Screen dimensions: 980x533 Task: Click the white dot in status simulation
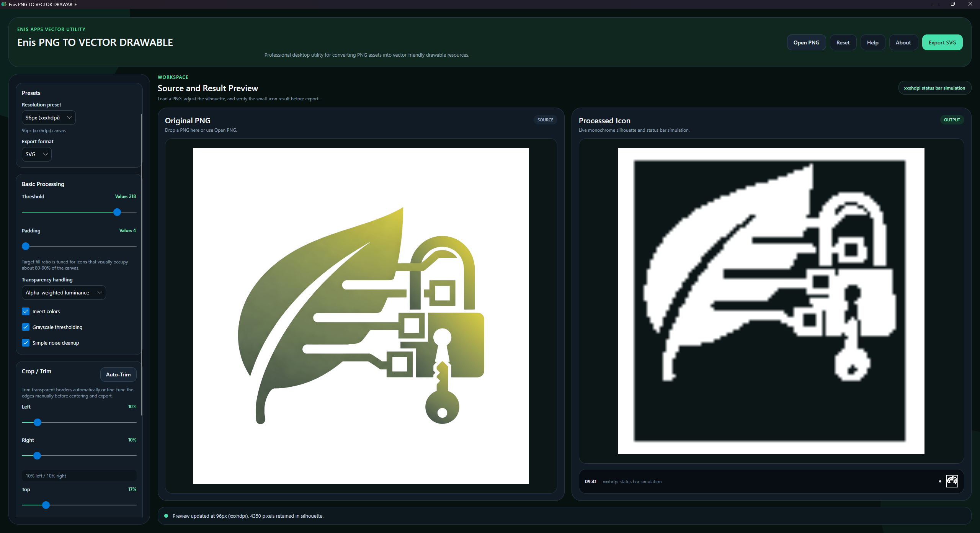pos(940,481)
